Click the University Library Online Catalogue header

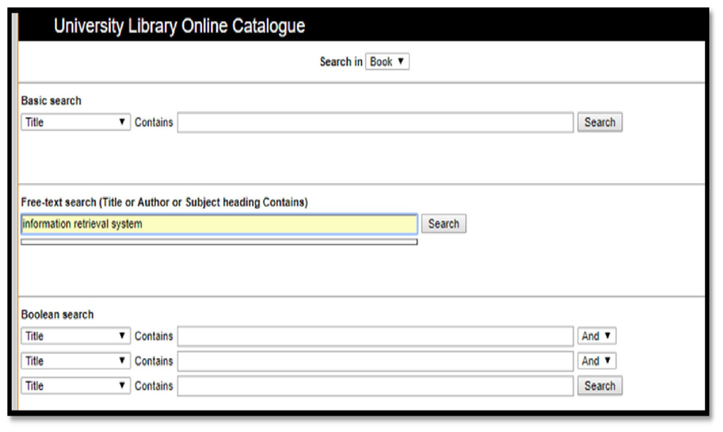179,26
